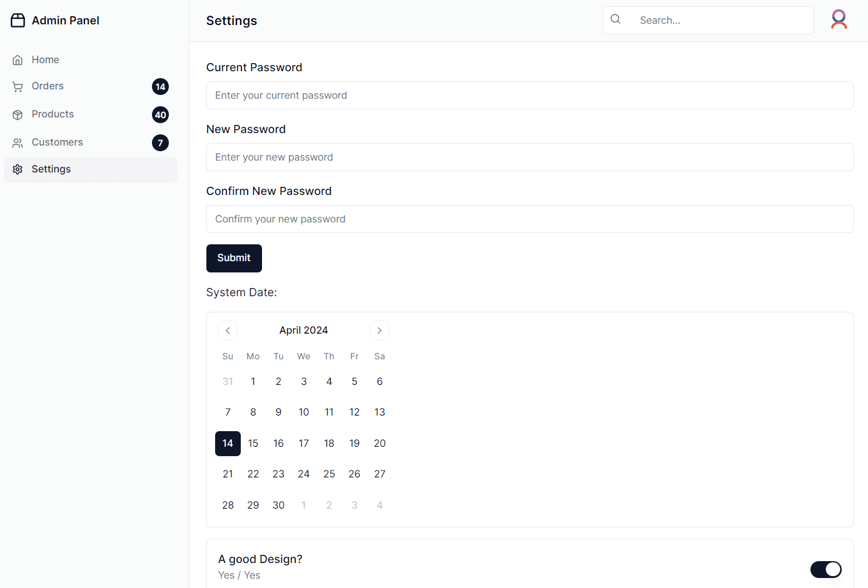Image resolution: width=868 pixels, height=588 pixels.
Task: Click the Products package icon
Action: (18, 115)
